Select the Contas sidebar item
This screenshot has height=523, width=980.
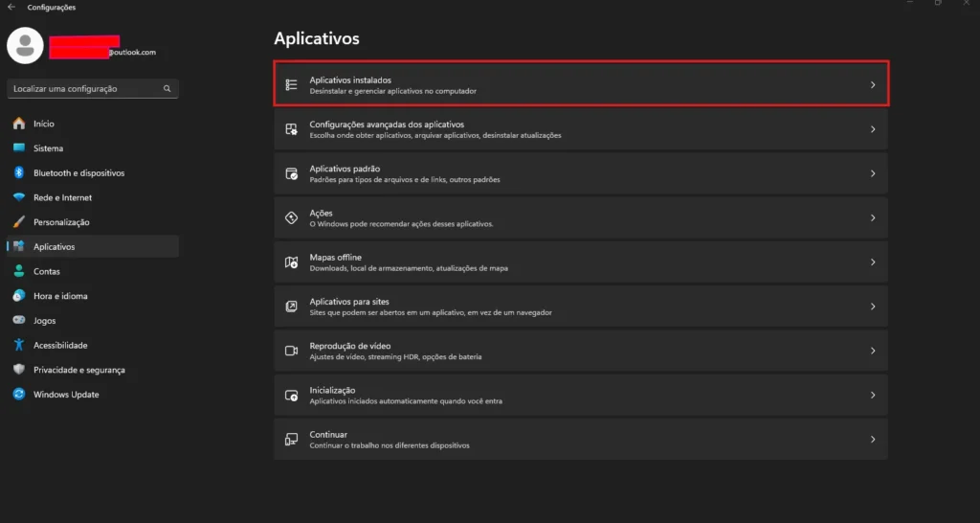pyautogui.click(x=93, y=271)
